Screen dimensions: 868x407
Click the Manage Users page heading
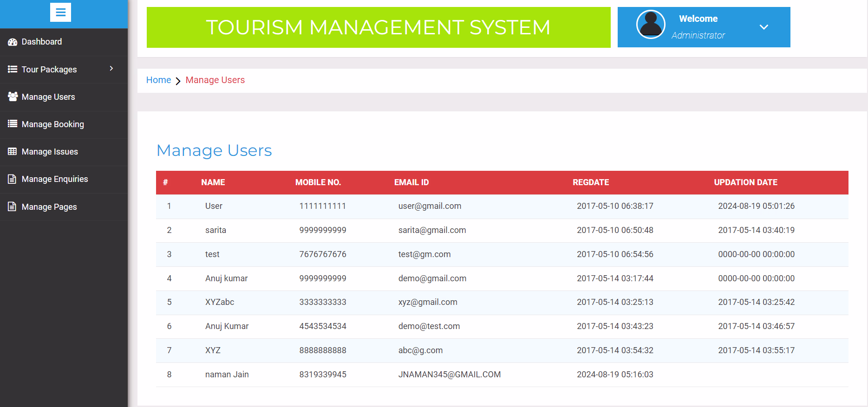214,150
